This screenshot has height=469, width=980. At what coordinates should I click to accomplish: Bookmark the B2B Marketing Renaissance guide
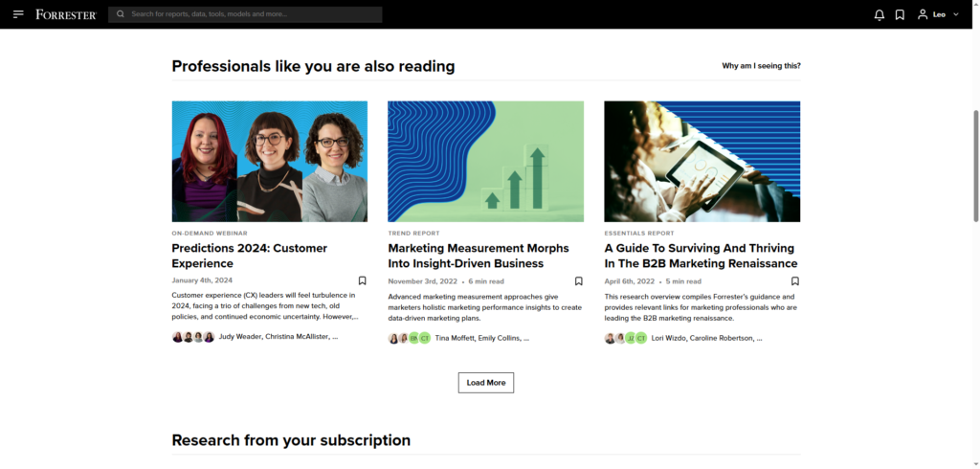pos(794,281)
